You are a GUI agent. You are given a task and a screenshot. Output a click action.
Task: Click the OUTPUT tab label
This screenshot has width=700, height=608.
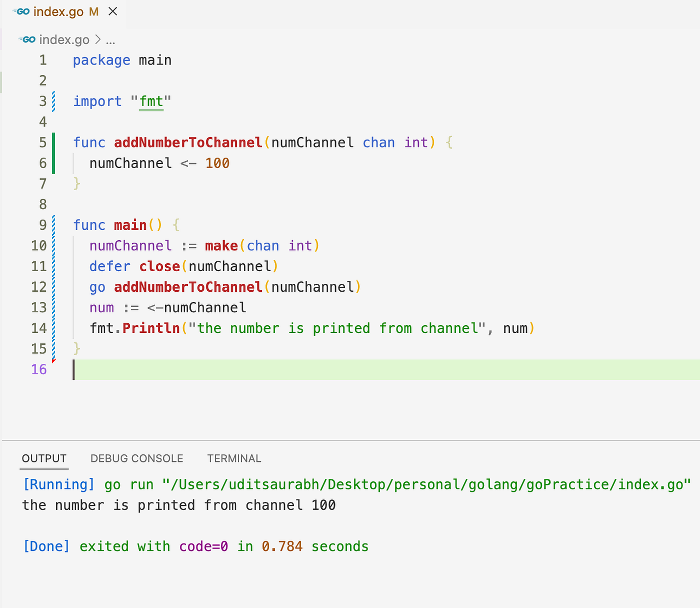pos(43,458)
